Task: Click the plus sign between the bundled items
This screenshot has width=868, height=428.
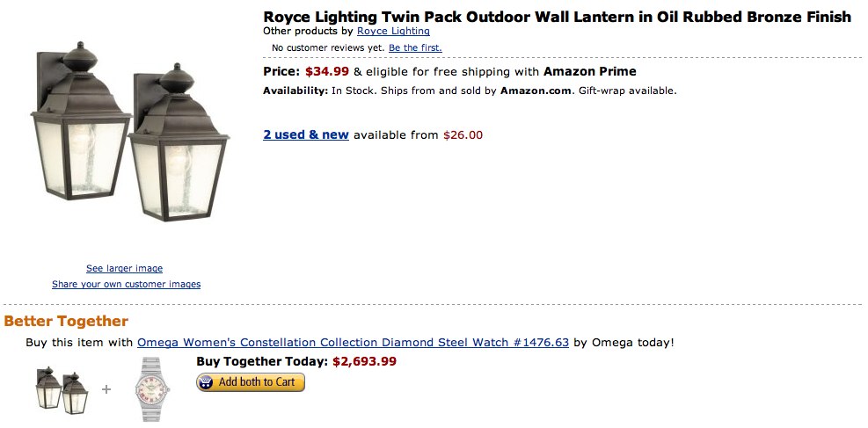Action: pyautogui.click(x=106, y=389)
